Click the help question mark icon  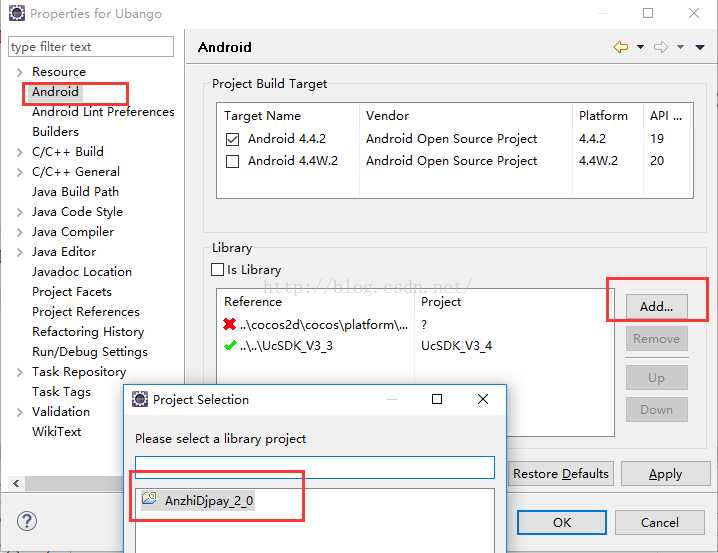click(27, 521)
